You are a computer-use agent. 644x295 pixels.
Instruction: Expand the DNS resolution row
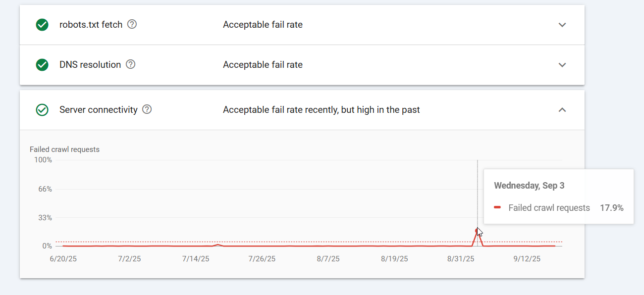point(562,65)
